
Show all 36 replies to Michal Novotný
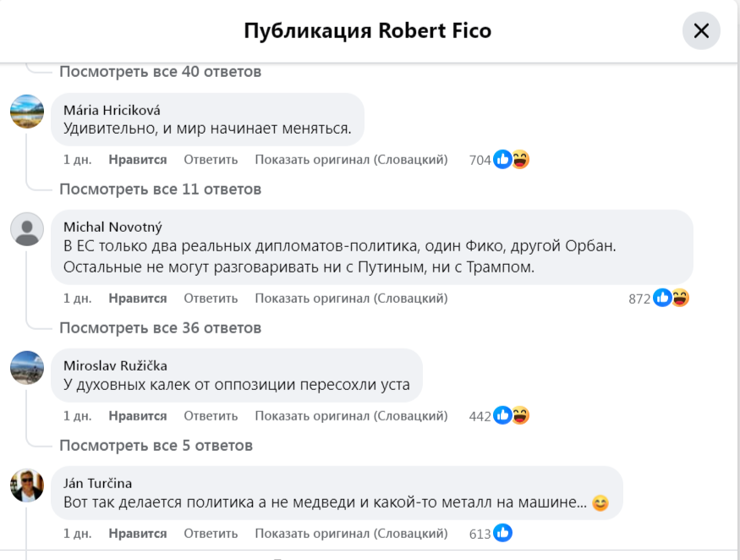coord(160,327)
